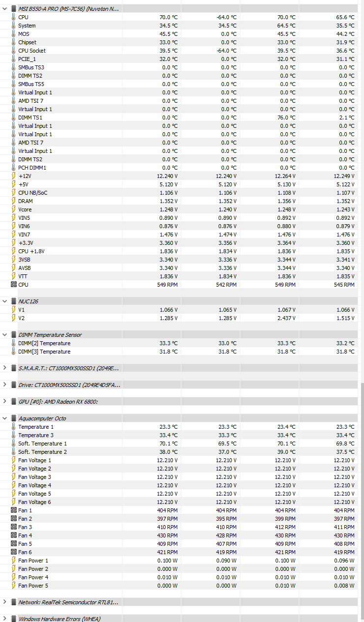Click the bolt icon beside Fan Power 4

pyautogui.click(x=14, y=577)
